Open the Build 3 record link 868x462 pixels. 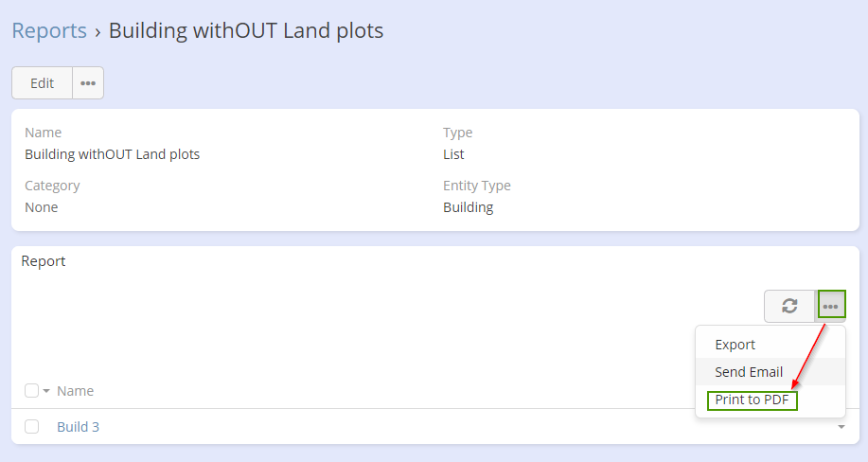coord(78,427)
